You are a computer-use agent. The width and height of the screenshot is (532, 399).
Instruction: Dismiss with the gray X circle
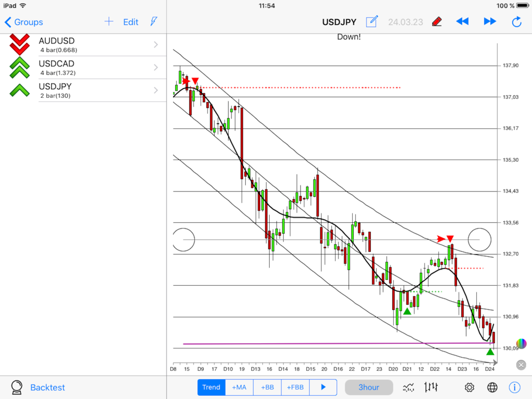521,365
